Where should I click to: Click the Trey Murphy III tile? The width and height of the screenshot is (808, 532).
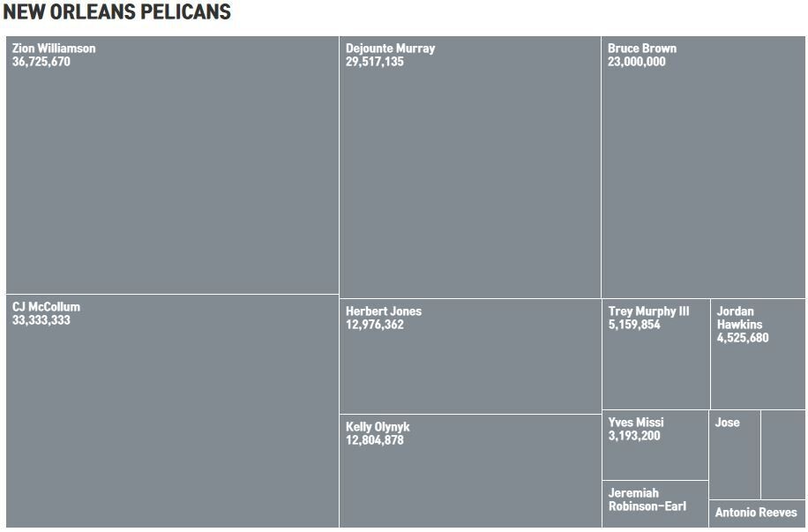655,354
